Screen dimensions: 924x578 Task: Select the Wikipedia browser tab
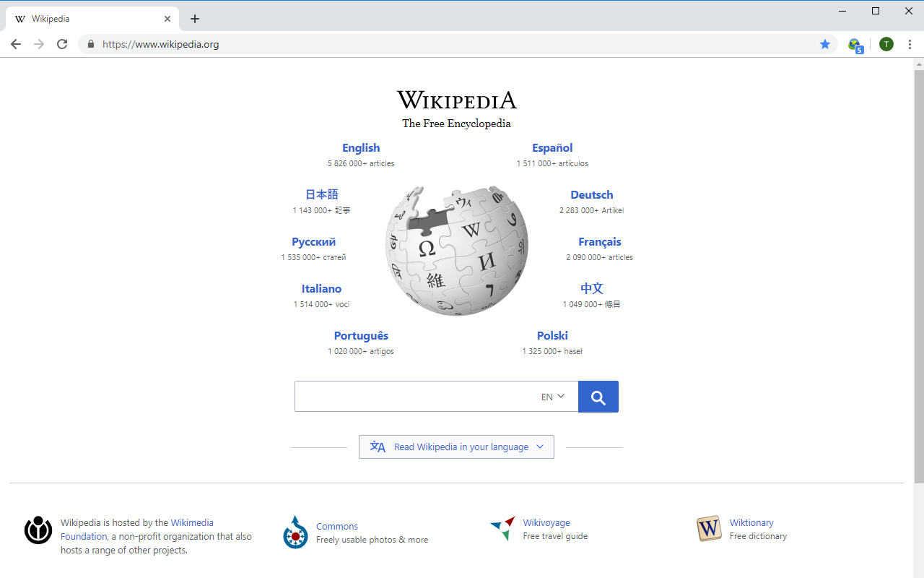tap(92, 19)
